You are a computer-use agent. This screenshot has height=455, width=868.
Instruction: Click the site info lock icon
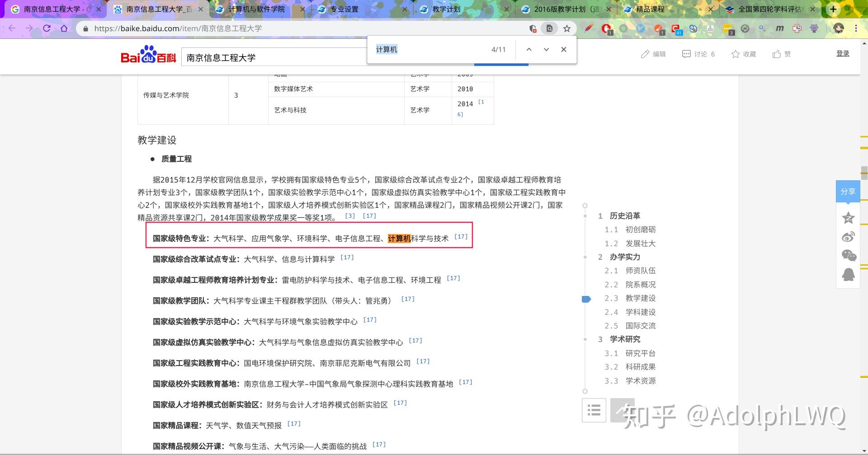point(85,28)
